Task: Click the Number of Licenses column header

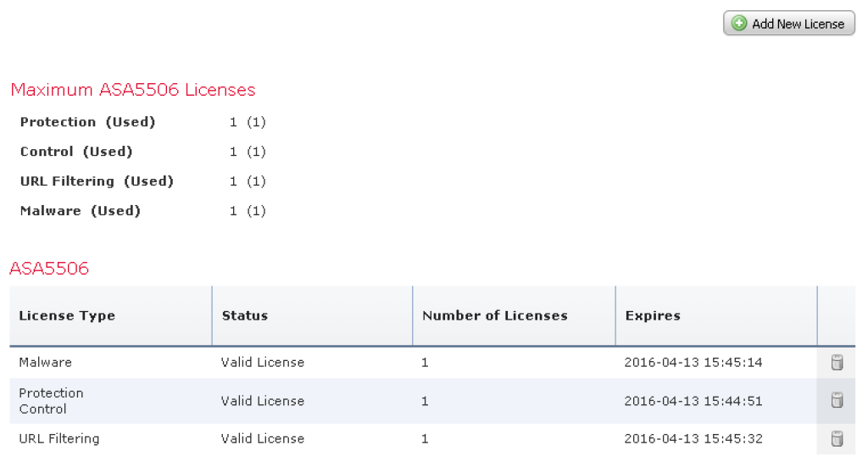Action: pyautogui.click(x=495, y=316)
